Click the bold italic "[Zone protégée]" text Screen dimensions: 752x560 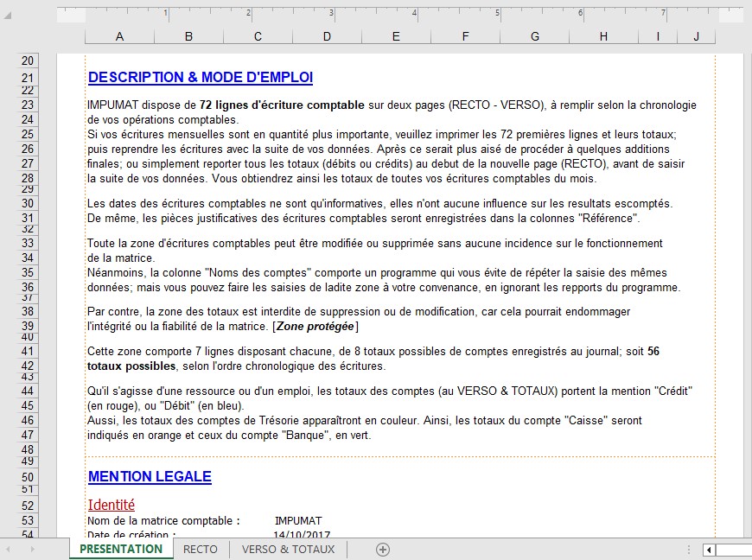(315, 327)
